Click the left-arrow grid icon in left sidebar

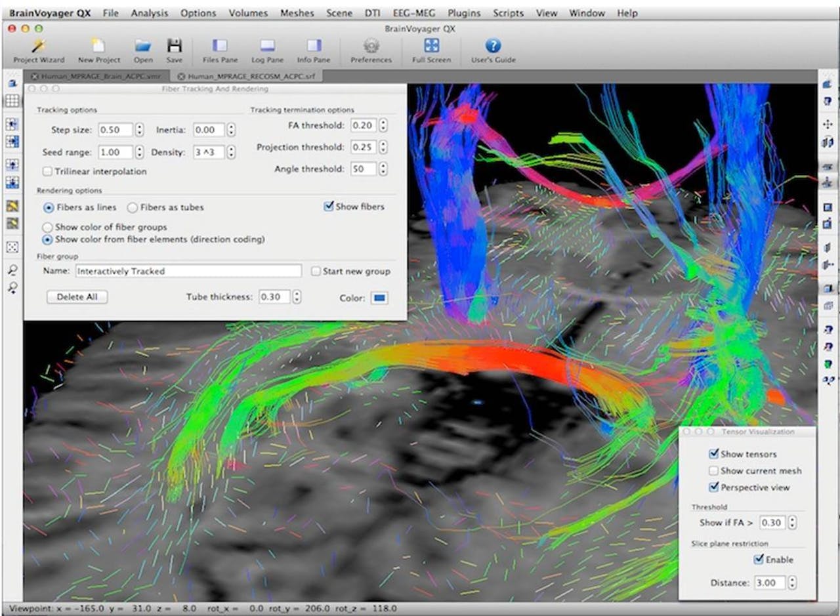tap(12, 125)
